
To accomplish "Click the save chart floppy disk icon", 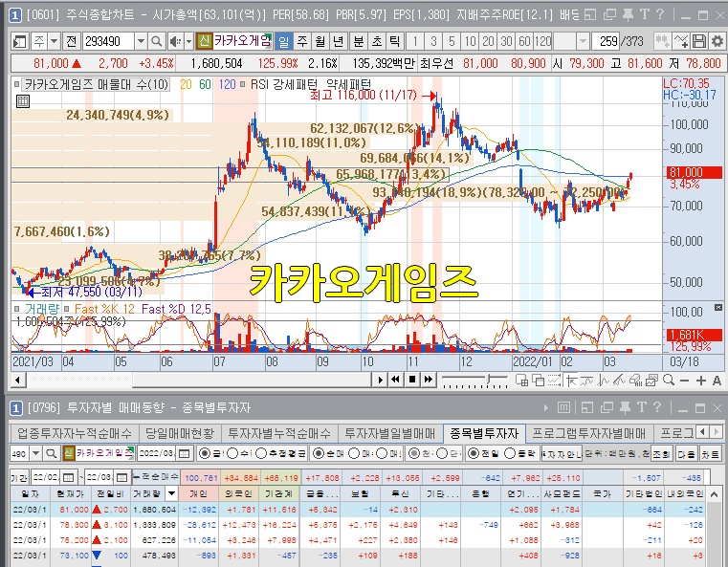I will tap(699, 42).
